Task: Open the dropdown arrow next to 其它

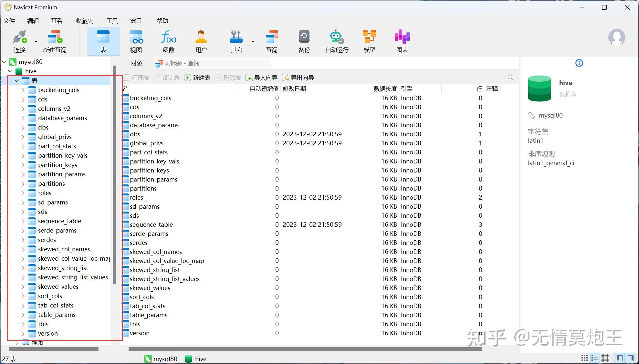Action: [252, 41]
